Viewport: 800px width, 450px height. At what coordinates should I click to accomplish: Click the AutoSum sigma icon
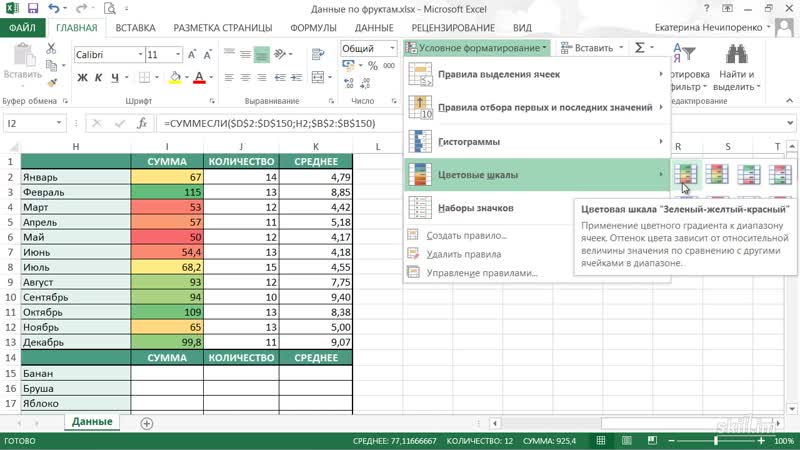tap(640, 47)
